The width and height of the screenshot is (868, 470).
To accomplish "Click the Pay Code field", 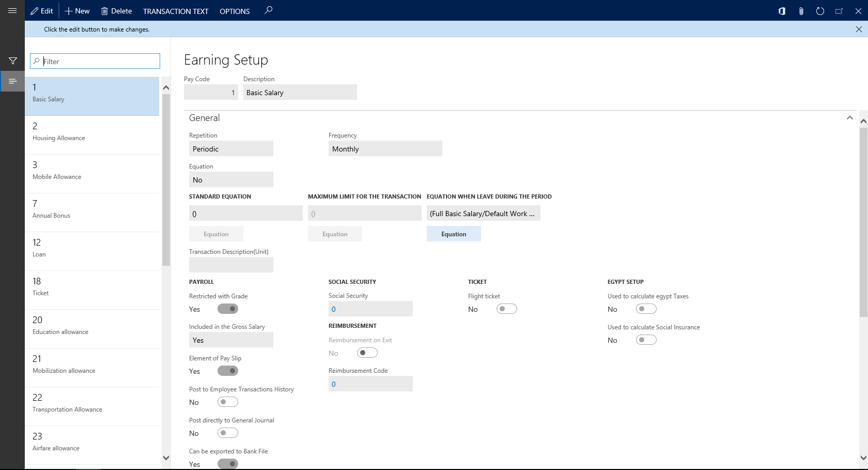I will [211, 93].
